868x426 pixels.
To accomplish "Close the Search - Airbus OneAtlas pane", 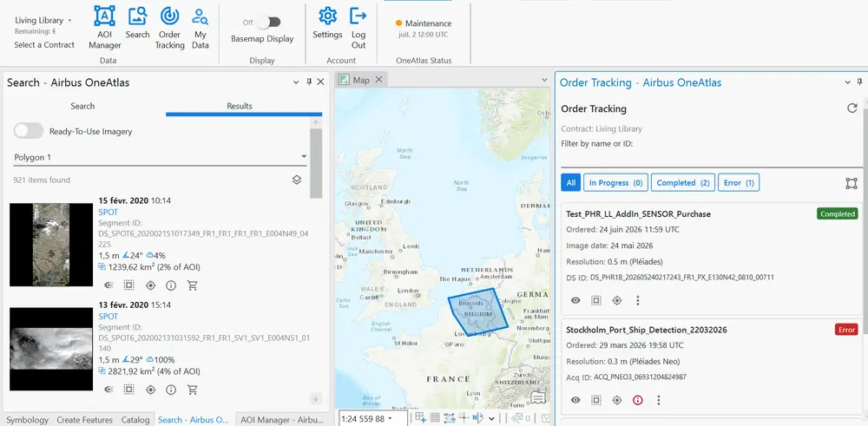I will [x=320, y=82].
